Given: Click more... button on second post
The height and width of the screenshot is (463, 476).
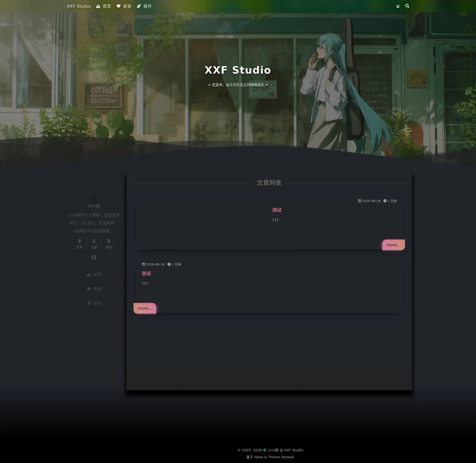Looking at the screenshot, I should (145, 308).
